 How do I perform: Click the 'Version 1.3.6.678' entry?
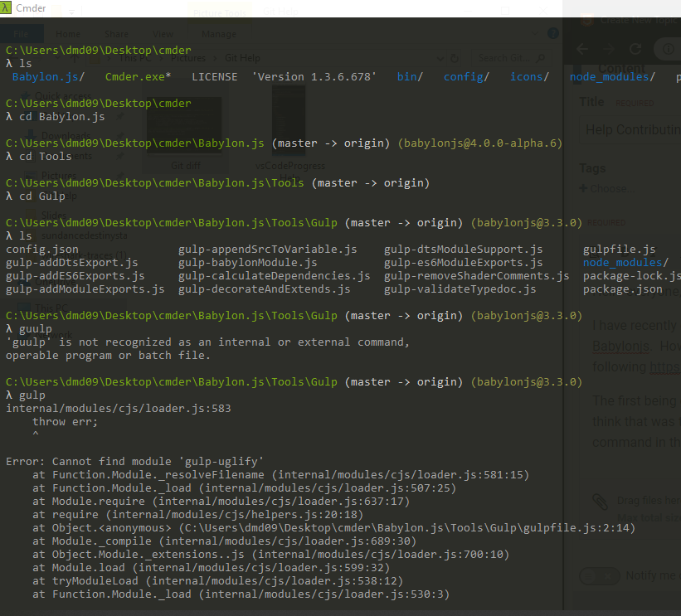click(x=315, y=77)
